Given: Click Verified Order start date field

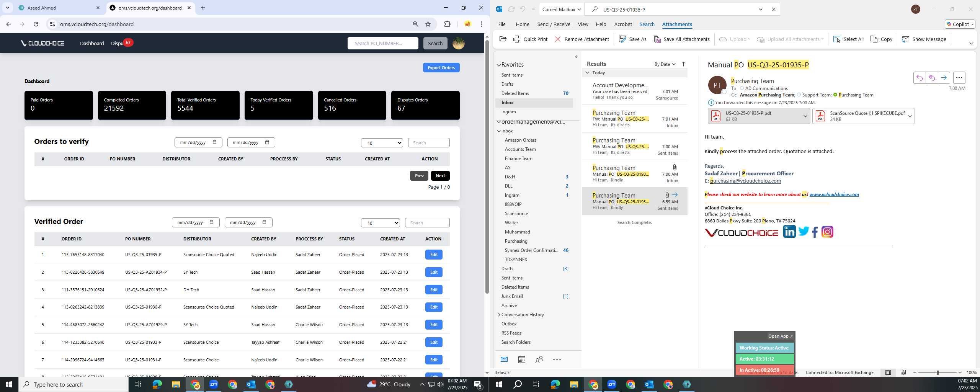Looking at the screenshot, I should [x=195, y=222].
